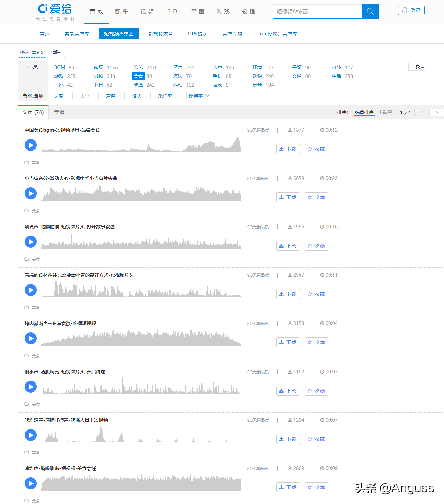Favorite 油炸声 with 收藏
The image size is (444, 504).
(316, 487)
